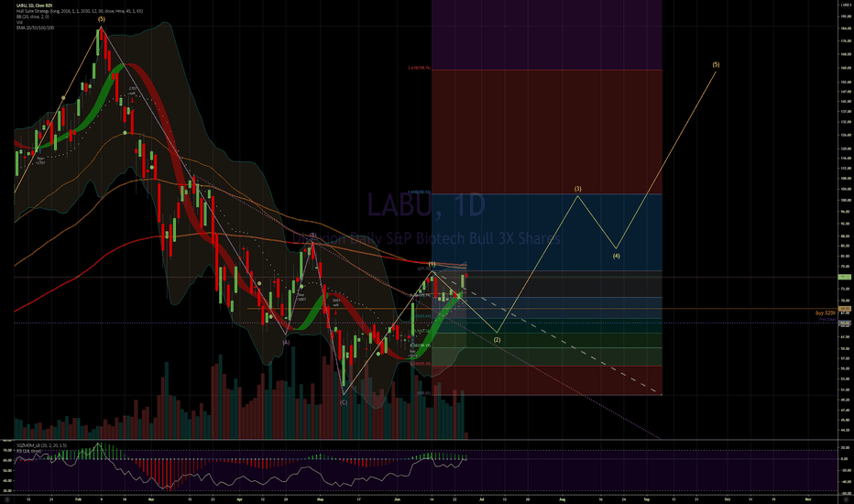
Task: Click the (A) wave label
Action: [285, 342]
